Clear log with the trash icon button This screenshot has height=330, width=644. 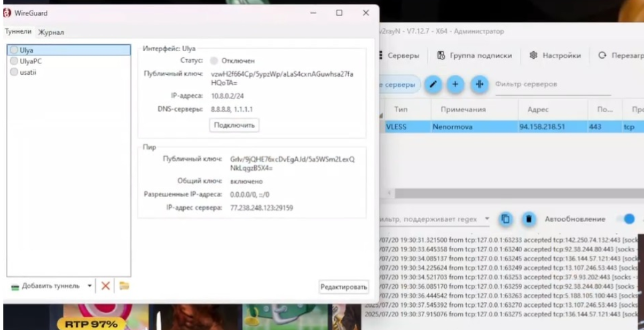click(x=529, y=219)
